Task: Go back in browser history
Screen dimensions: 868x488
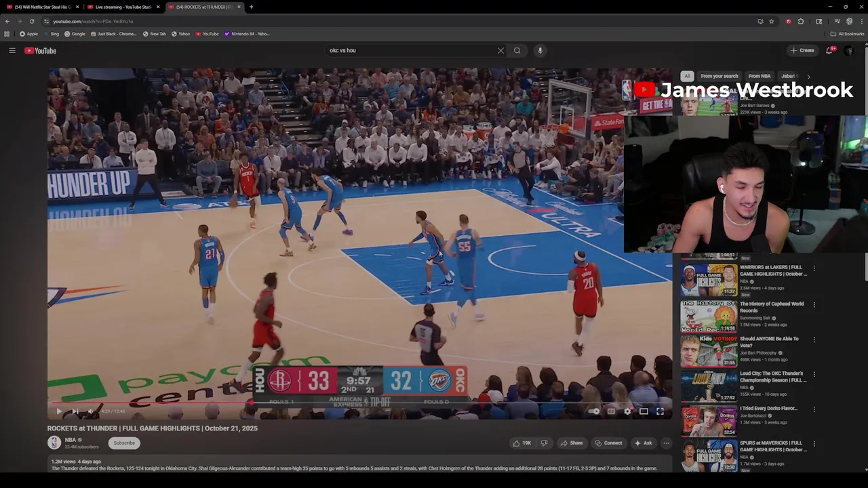Action: (x=7, y=21)
